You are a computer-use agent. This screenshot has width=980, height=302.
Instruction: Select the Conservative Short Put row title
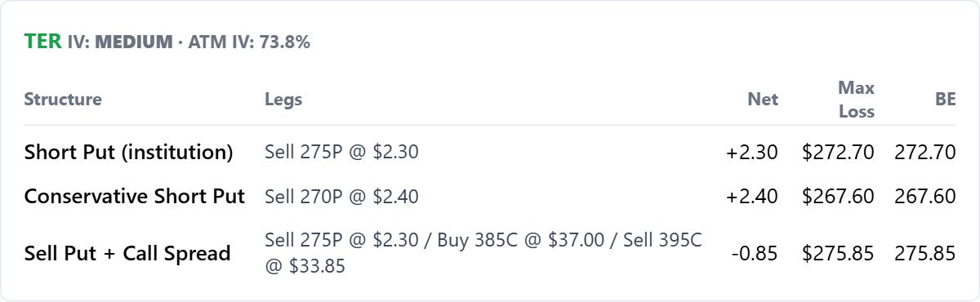[x=135, y=197]
